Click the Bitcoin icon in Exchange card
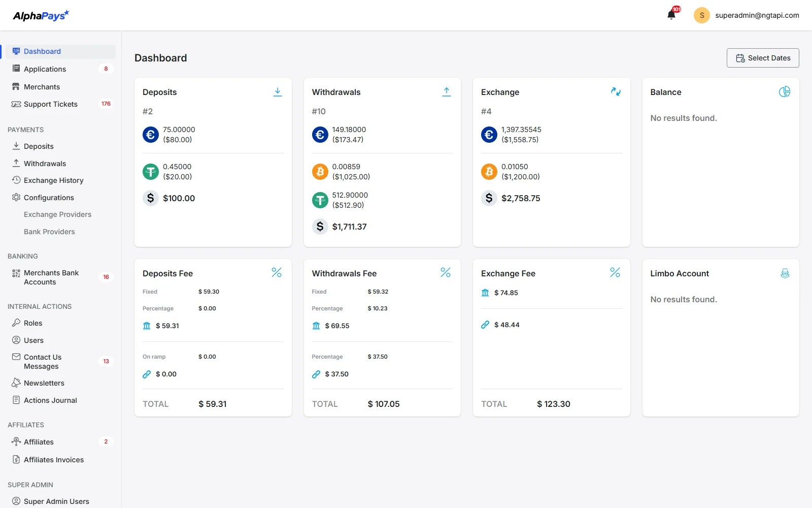 coord(489,172)
